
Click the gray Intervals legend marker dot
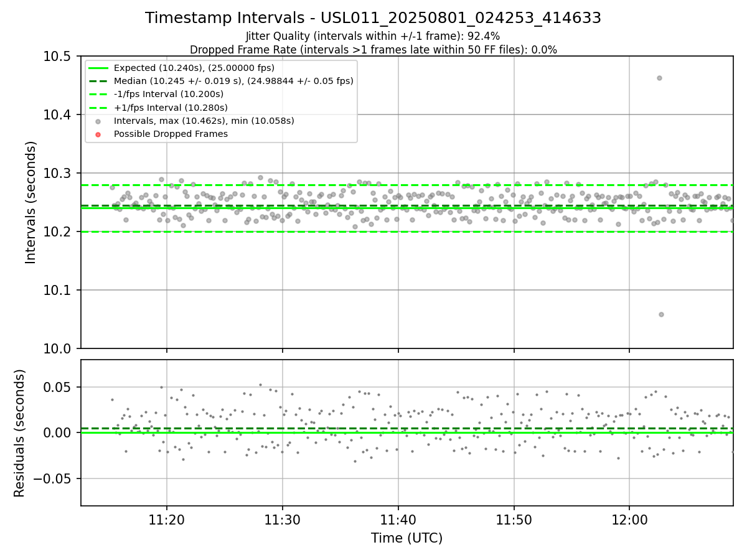point(98,121)
